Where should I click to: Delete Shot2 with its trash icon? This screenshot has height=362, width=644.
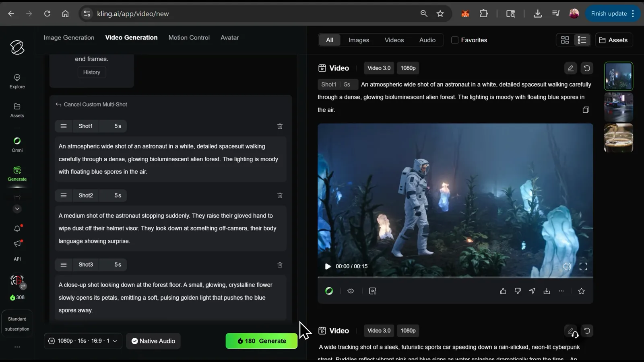[x=280, y=195]
